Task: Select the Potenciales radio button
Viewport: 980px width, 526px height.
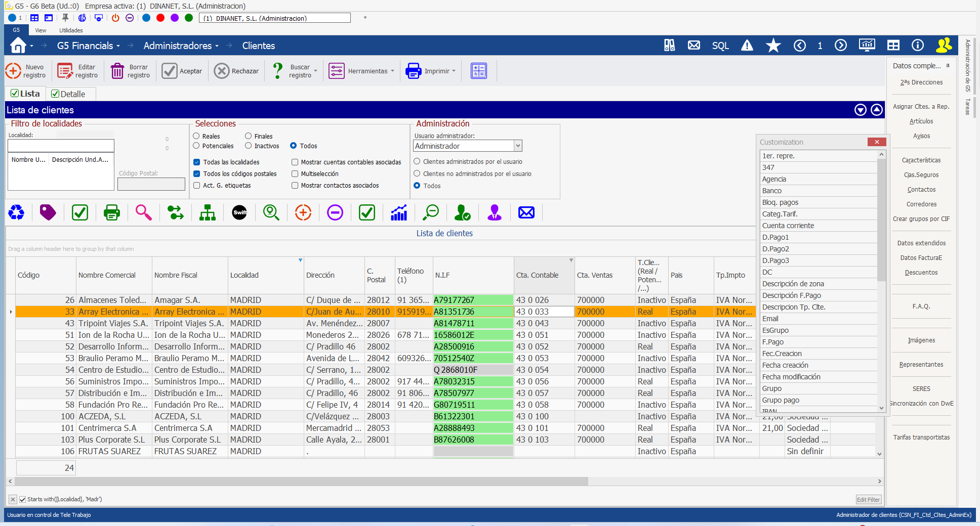Action: pyautogui.click(x=196, y=146)
